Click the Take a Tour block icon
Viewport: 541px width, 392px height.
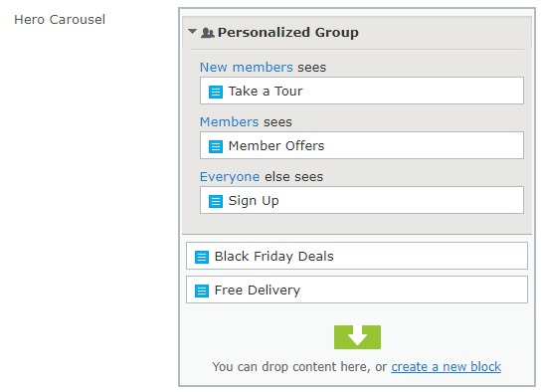[216, 93]
